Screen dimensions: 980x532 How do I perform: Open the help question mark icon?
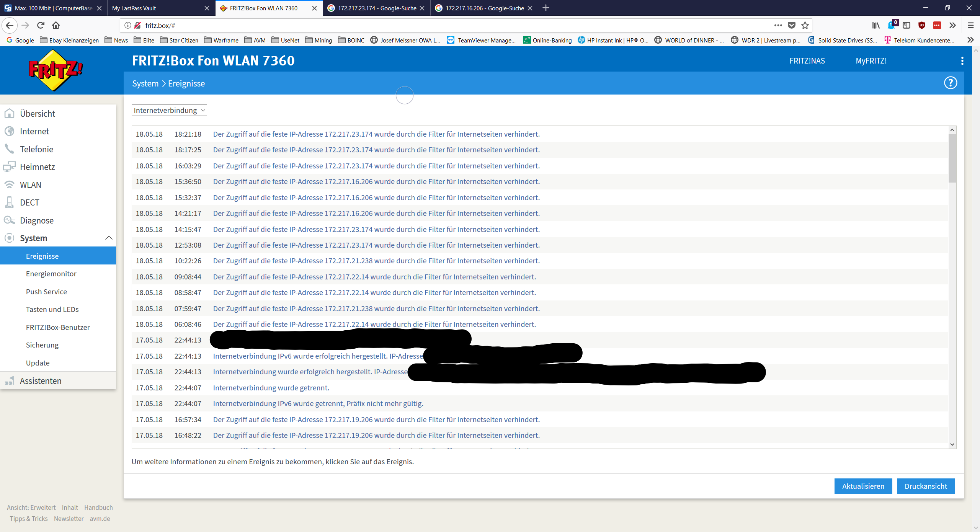[x=950, y=83]
